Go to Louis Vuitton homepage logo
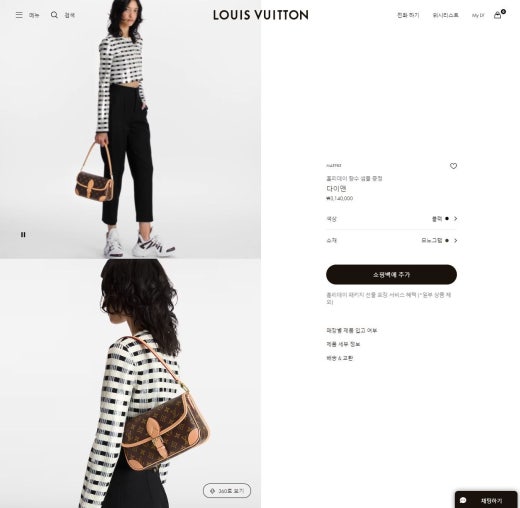This screenshot has height=508, width=520. [261, 15]
